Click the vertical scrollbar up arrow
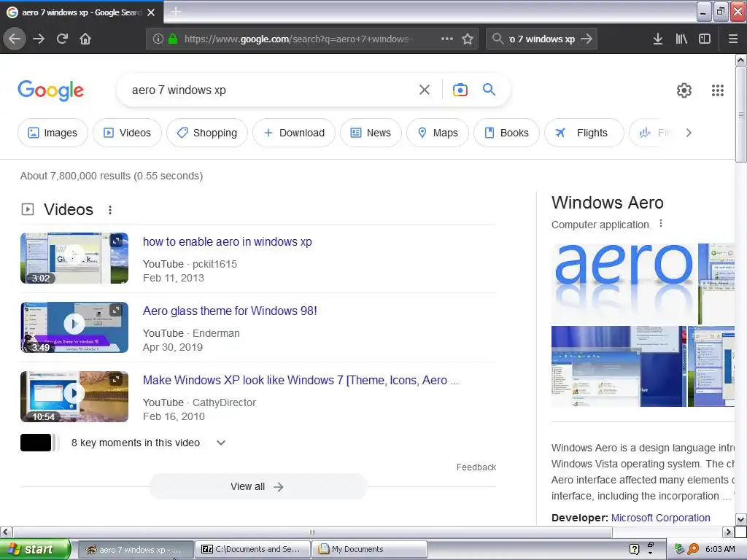 [x=741, y=60]
